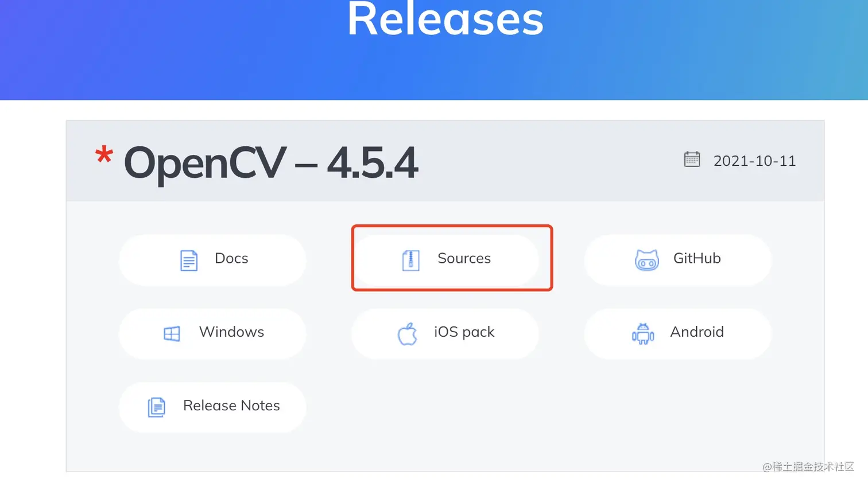This screenshot has width=868, height=486.
Task: Click the Windows logo icon
Action: pyautogui.click(x=172, y=333)
